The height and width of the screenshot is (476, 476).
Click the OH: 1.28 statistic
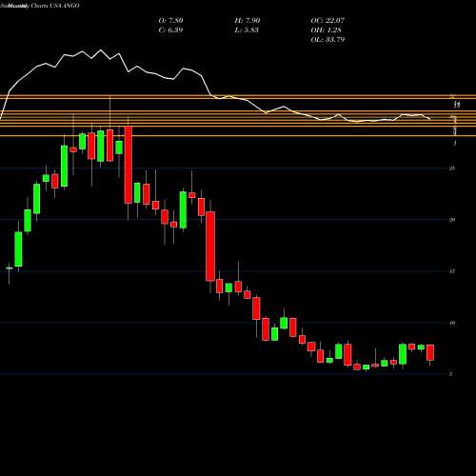click(x=326, y=30)
